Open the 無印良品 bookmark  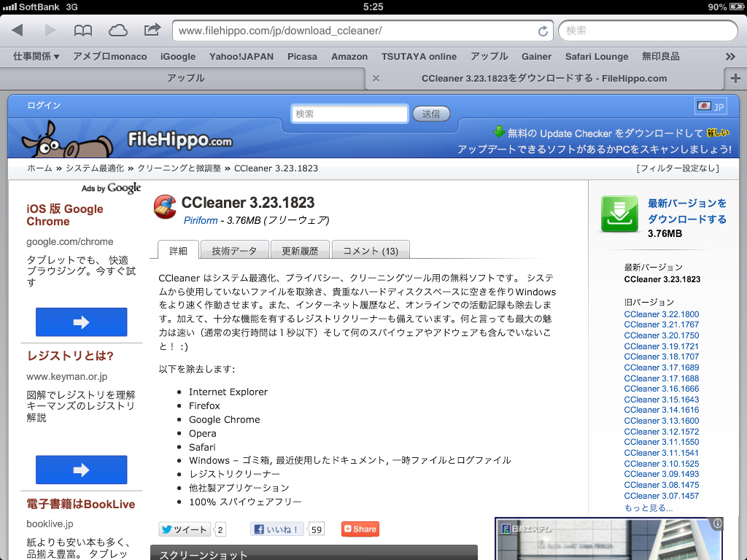pos(661,56)
